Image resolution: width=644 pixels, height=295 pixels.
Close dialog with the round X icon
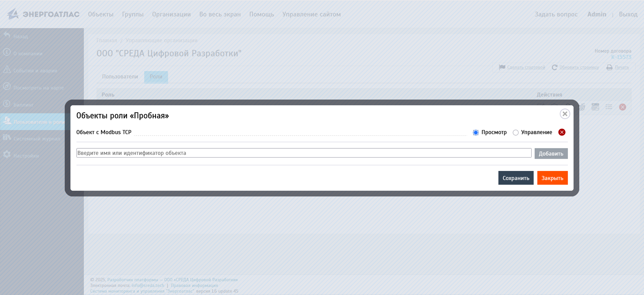(x=565, y=114)
